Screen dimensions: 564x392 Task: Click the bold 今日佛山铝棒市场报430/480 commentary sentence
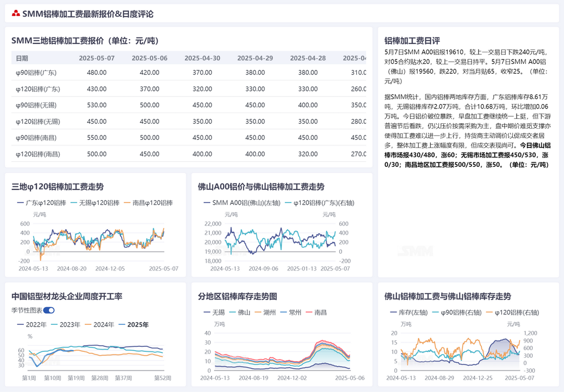click(468, 155)
